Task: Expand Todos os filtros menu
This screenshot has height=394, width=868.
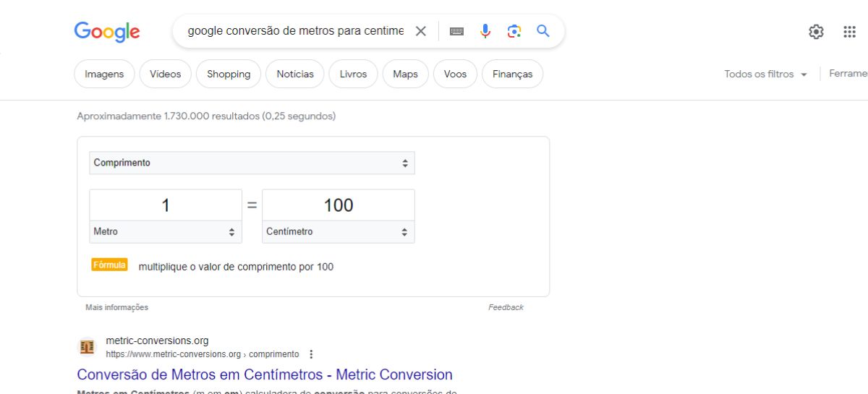Action: pos(765,74)
